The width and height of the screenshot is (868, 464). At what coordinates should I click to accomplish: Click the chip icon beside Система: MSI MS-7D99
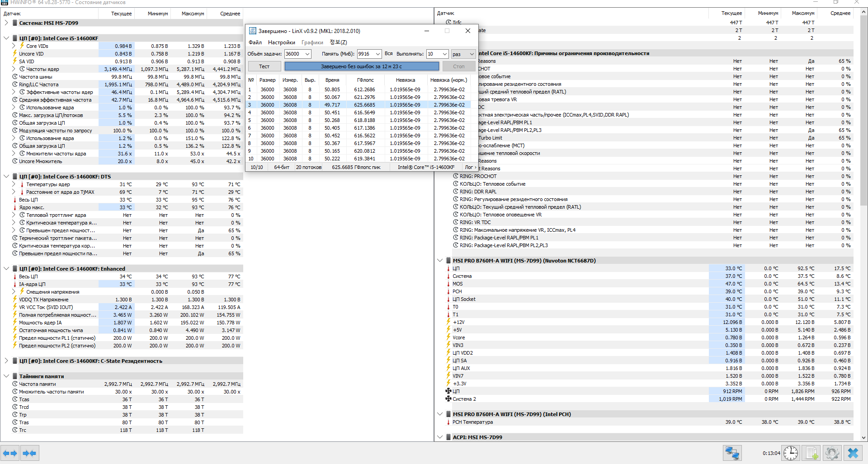[15, 23]
